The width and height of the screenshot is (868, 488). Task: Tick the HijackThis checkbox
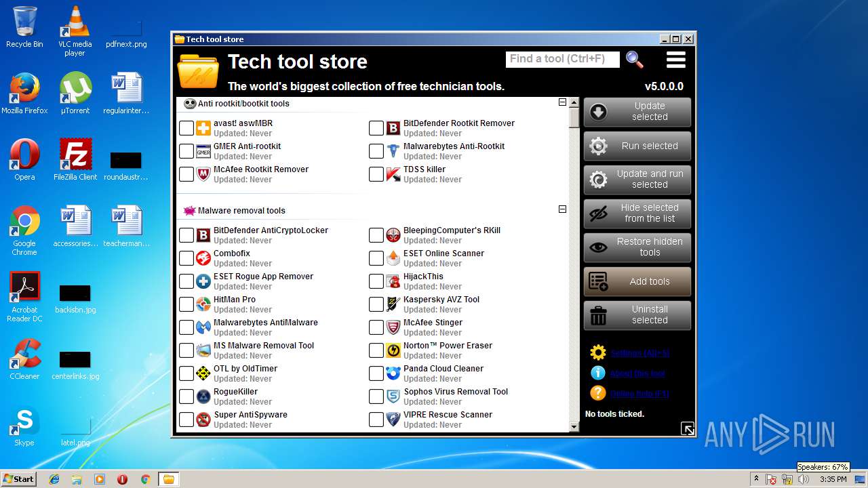click(x=376, y=281)
